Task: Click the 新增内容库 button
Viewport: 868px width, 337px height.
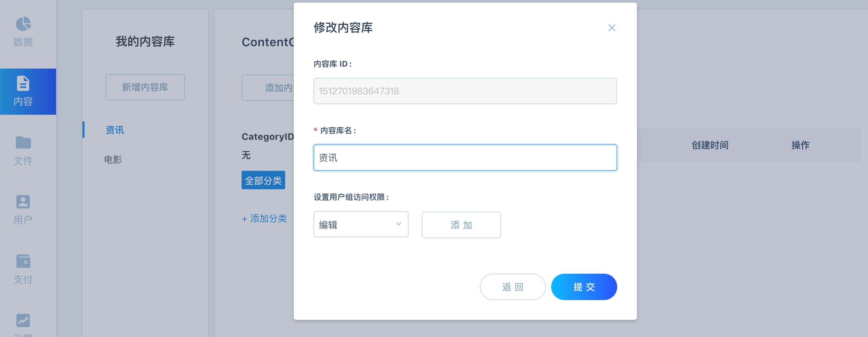Action: click(x=145, y=87)
